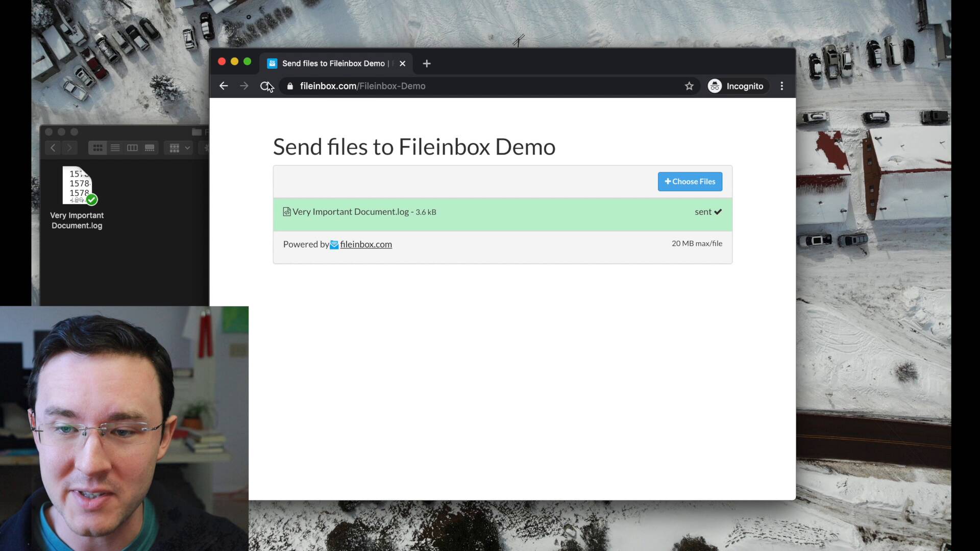Open the fileinbox.com link
Viewport: 980px width, 551px height.
click(366, 244)
